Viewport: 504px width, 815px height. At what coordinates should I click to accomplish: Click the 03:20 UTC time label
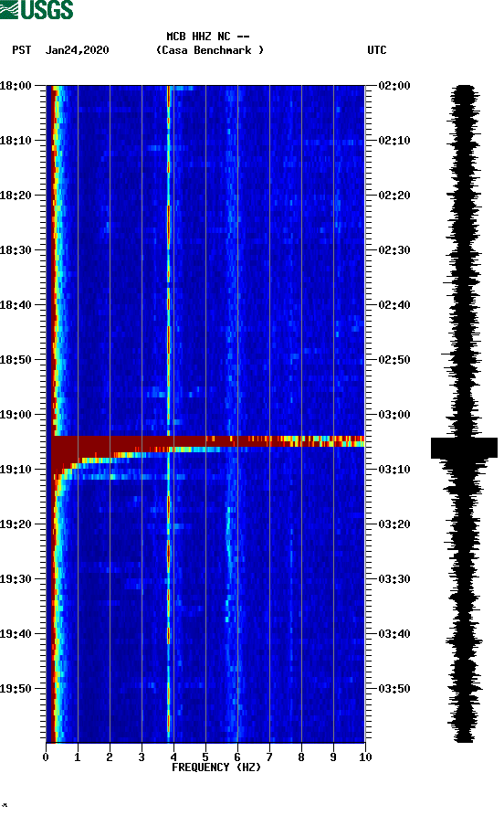tap(394, 524)
